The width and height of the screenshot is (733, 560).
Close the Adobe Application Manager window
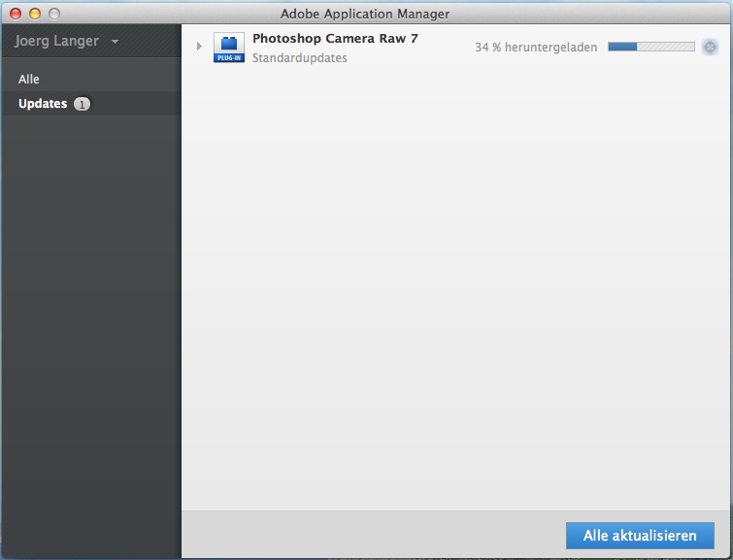click(x=16, y=14)
